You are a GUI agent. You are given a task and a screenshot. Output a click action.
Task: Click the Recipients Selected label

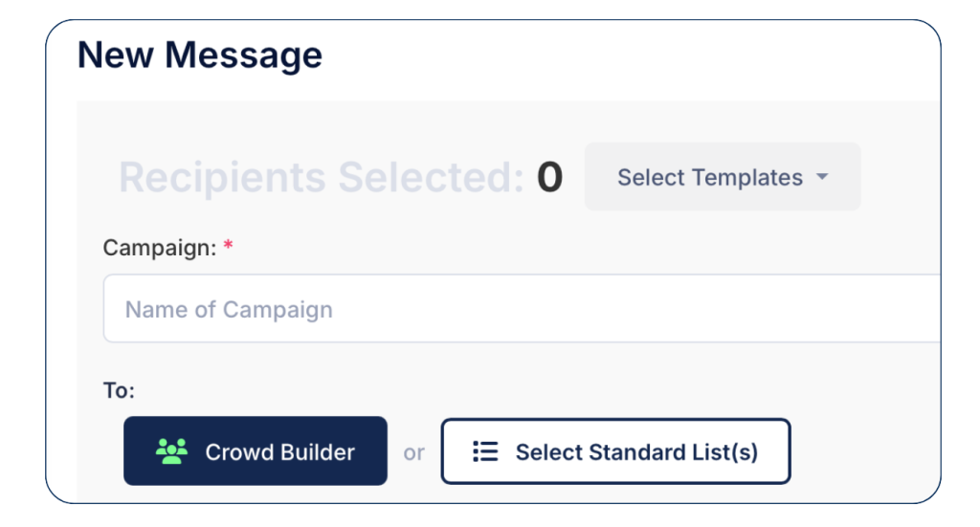321,178
